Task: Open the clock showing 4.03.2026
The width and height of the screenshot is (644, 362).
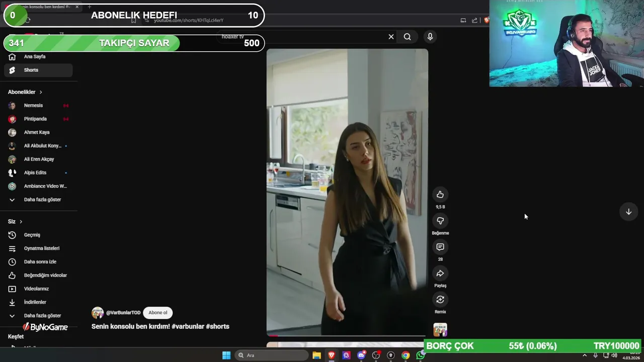Action: pos(632,355)
